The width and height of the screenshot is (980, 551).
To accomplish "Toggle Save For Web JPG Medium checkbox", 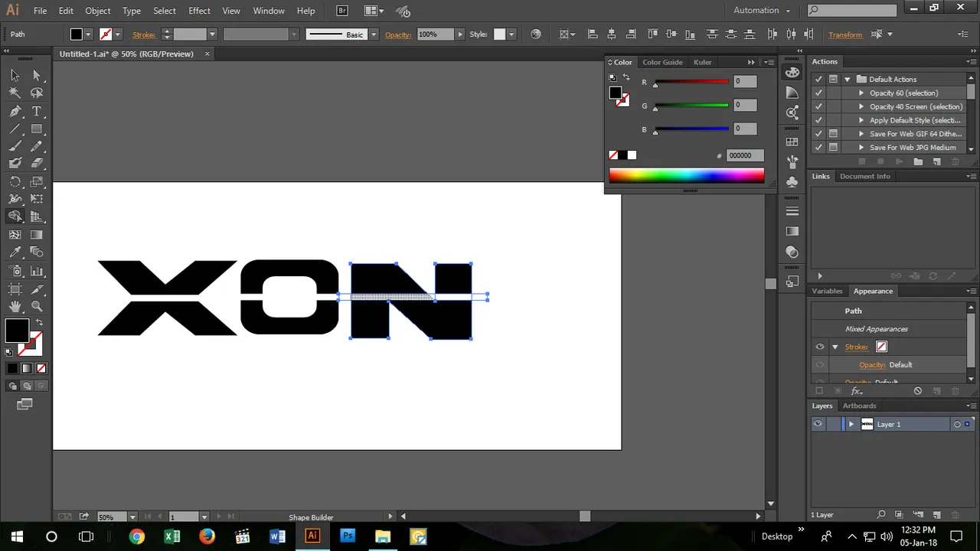I will click(819, 147).
